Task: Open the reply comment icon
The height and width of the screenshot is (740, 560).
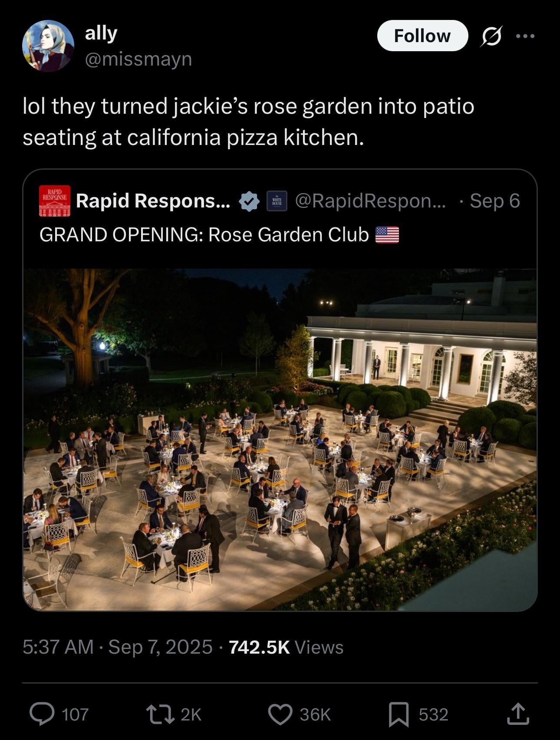Action: click(42, 714)
